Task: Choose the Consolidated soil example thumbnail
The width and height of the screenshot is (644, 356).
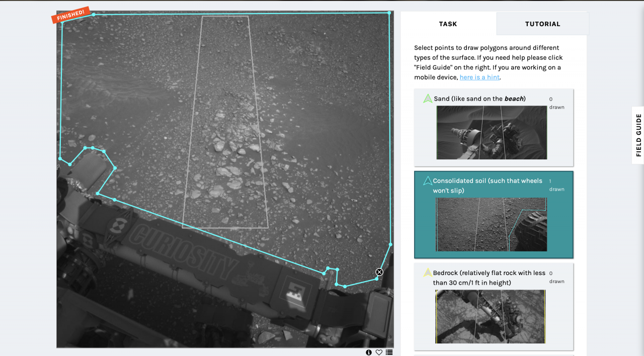Action: click(491, 224)
